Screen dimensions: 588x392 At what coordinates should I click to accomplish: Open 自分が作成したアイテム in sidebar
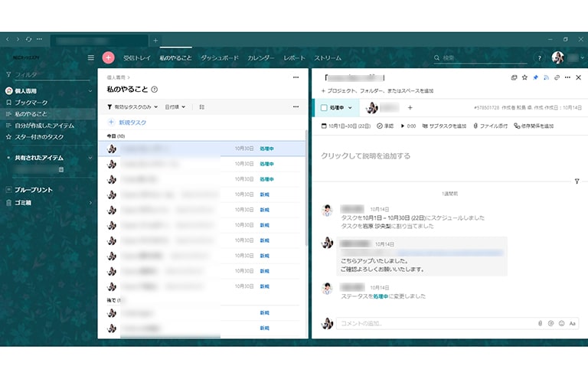point(44,126)
